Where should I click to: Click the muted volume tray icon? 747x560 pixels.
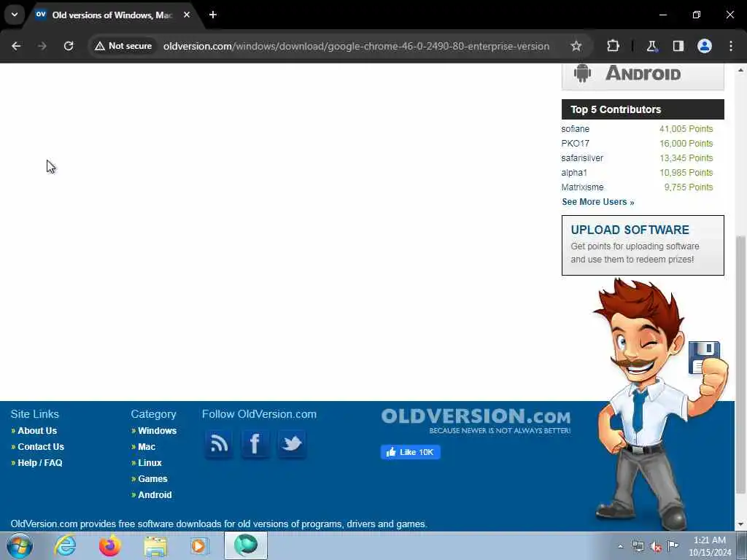click(656, 547)
